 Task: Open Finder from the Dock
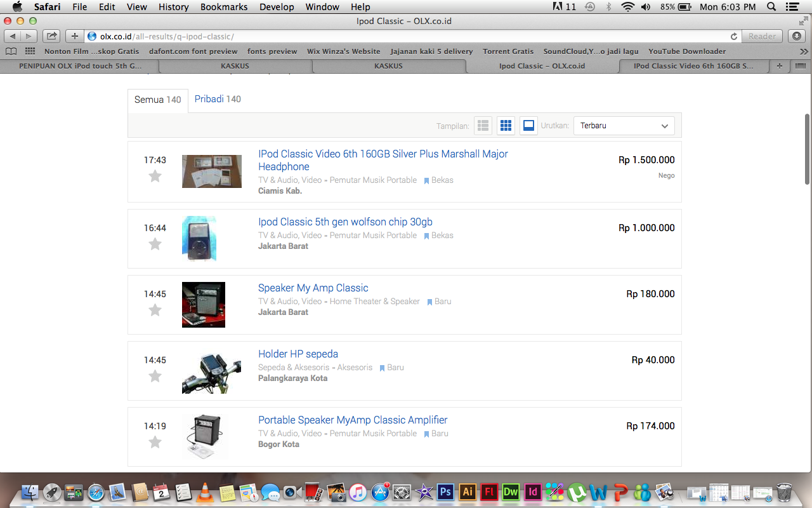point(30,491)
